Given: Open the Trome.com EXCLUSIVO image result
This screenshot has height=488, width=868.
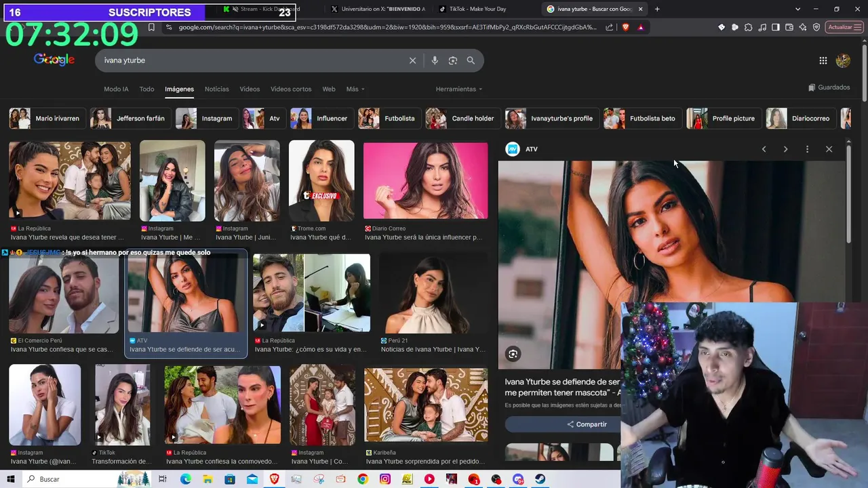Looking at the screenshot, I should tap(321, 180).
